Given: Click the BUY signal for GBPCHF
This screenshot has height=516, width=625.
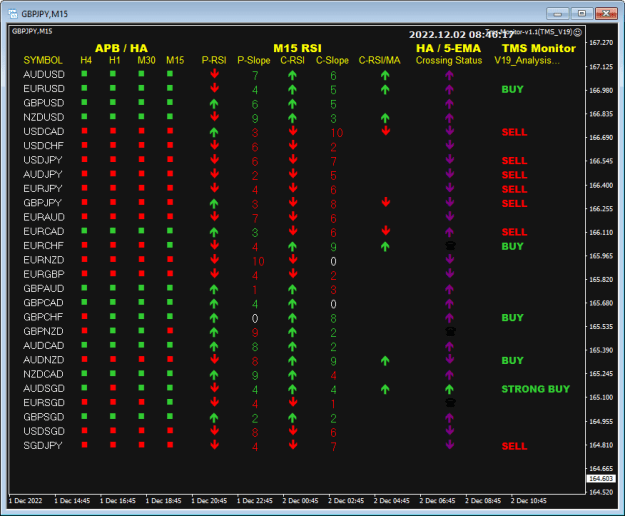Looking at the screenshot, I should pos(512,318).
